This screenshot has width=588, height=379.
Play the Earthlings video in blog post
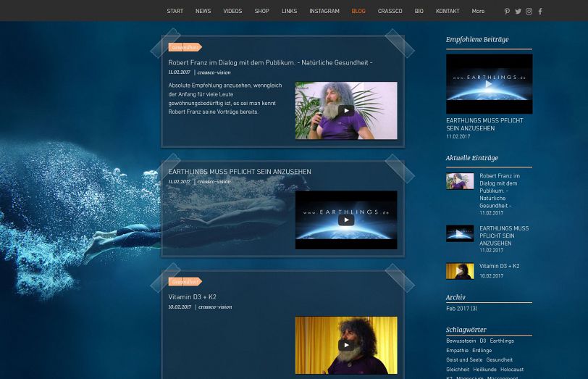346,220
